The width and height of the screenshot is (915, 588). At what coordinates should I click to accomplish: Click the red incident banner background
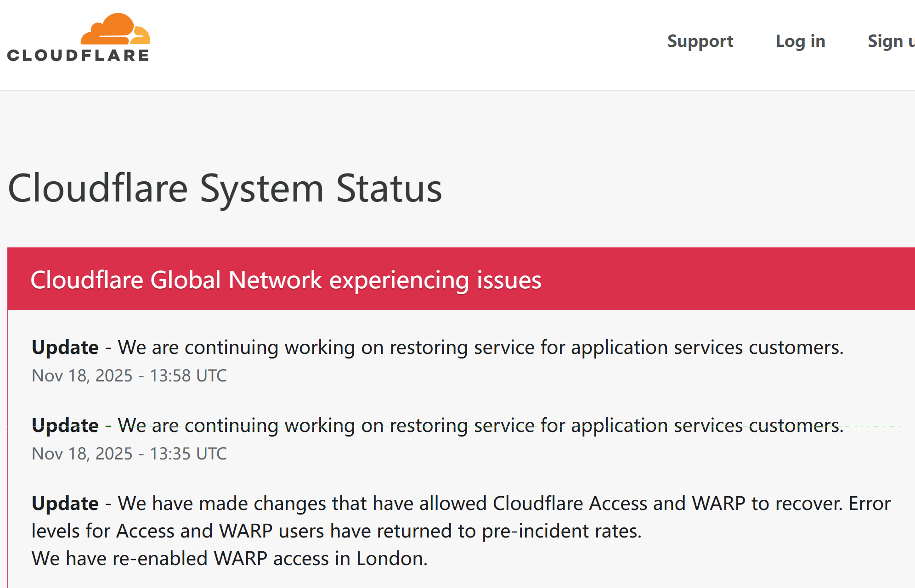(x=726, y=279)
